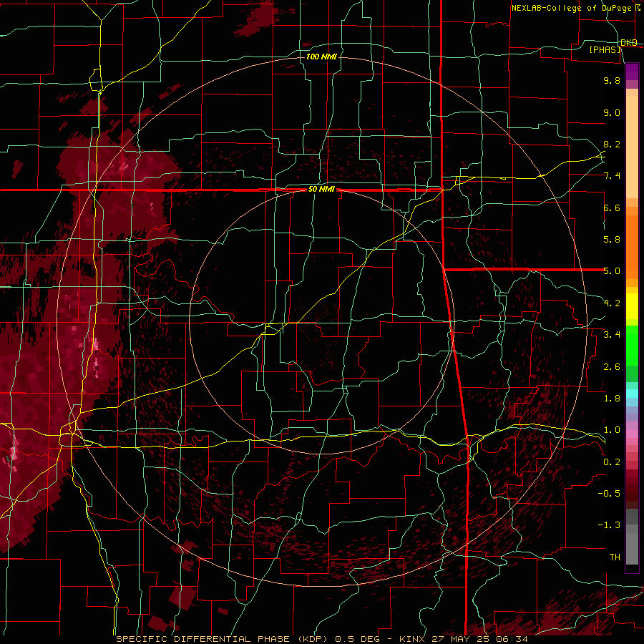This screenshot has height=644, width=644.
Task: Click the 2.6 value on the scale
Action: coord(612,367)
